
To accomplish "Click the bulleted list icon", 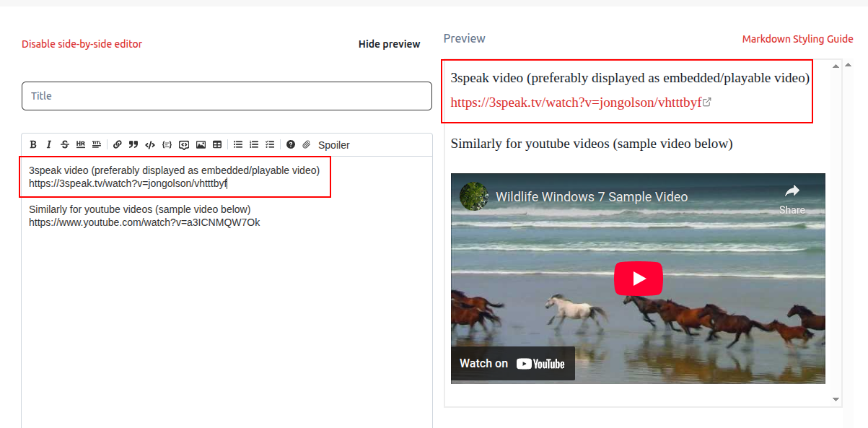I will (238, 145).
